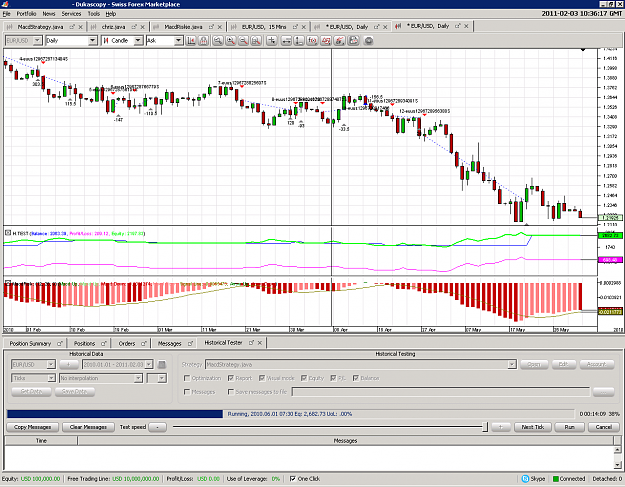Open the Tools menu
625x487 pixels.
click(94, 14)
